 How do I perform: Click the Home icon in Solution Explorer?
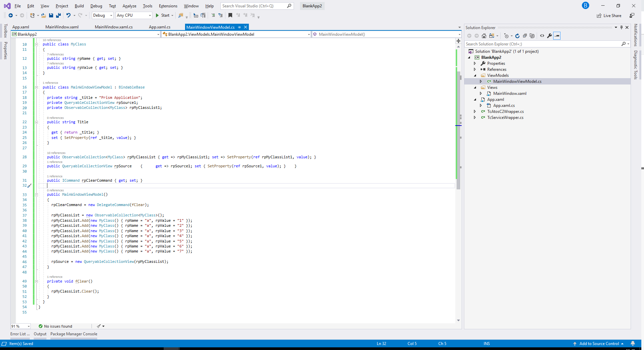click(484, 36)
